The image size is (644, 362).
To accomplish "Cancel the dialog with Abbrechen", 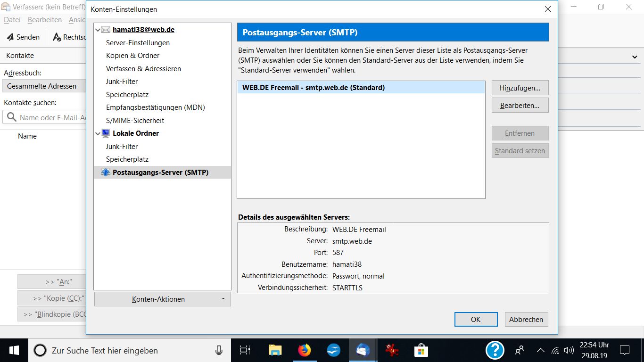I will [526, 320].
